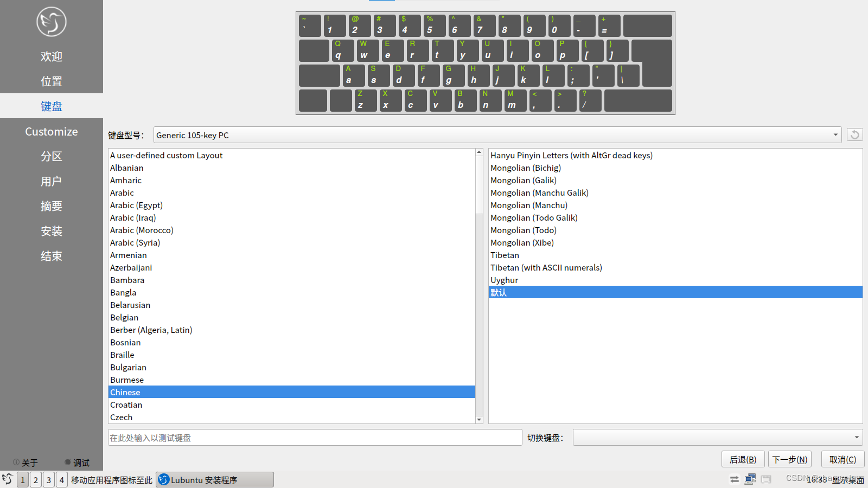Select the Arabic (Egypt) layout
The height and width of the screenshot is (488, 868).
pyautogui.click(x=292, y=206)
